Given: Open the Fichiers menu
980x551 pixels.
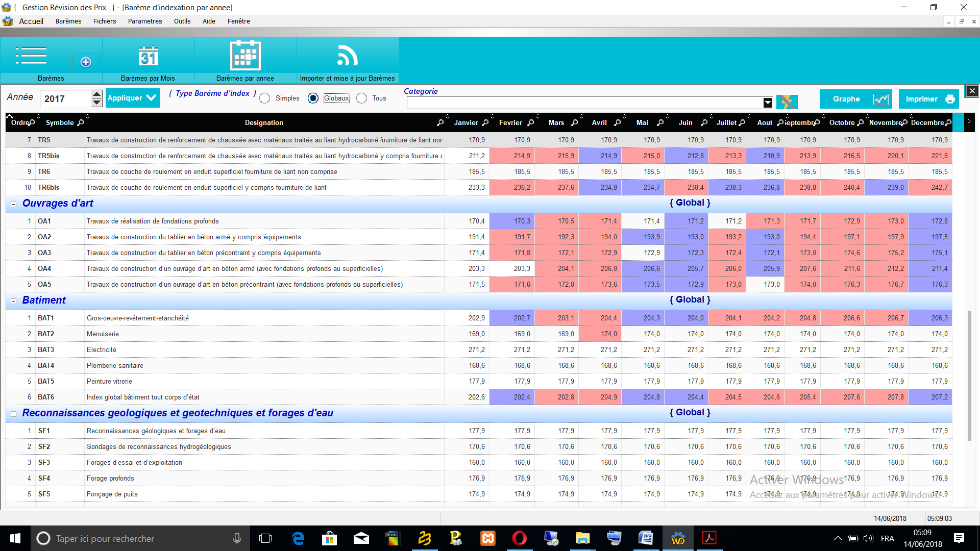Looking at the screenshot, I should (105, 21).
